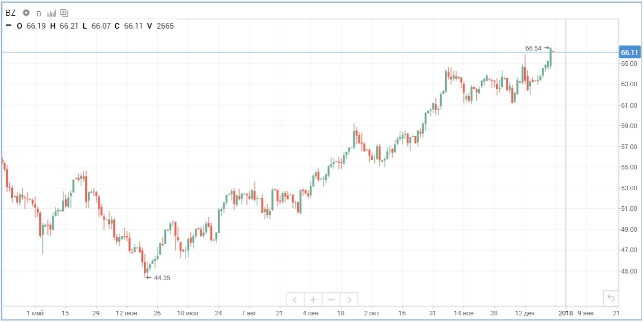Click the right scroll chevron icon

click(x=350, y=300)
